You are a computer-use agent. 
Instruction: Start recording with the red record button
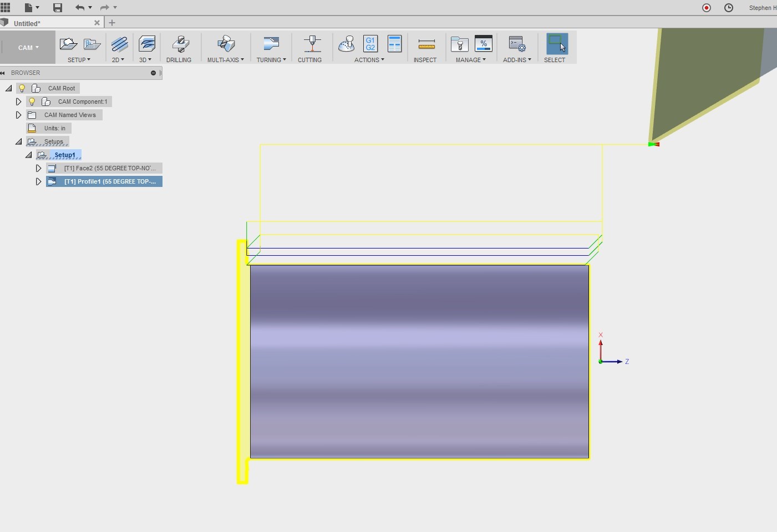tap(707, 8)
